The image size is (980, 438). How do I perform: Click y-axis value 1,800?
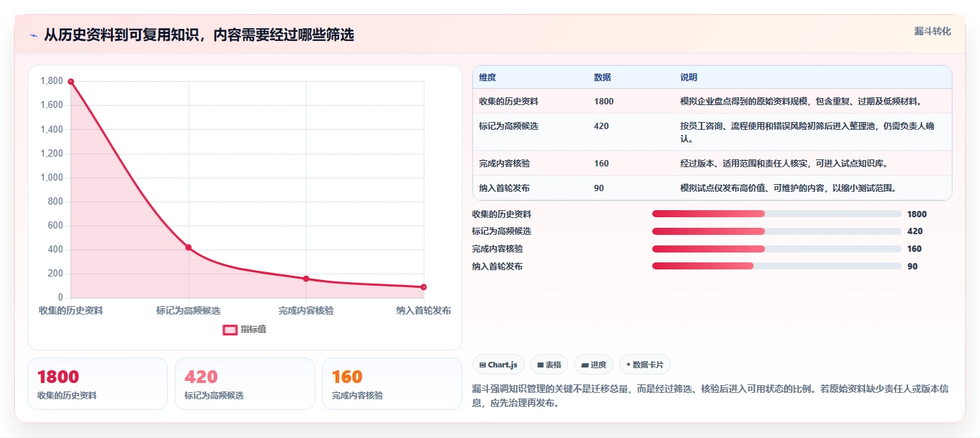click(52, 81)
